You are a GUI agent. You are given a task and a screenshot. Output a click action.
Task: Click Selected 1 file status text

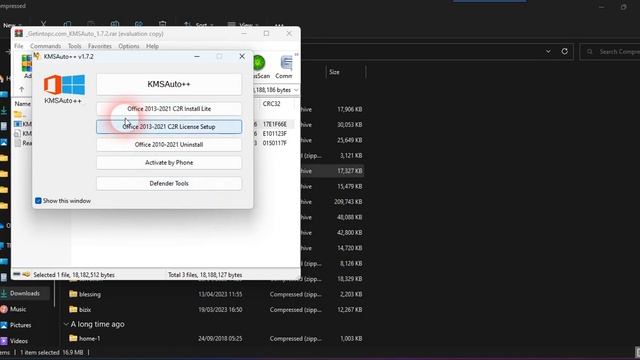(74, 275)
